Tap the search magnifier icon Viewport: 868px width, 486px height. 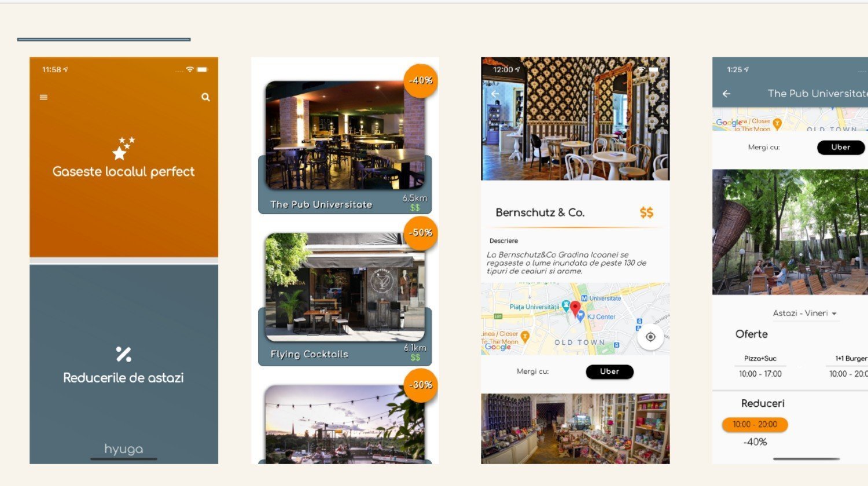tap(205, 97)
